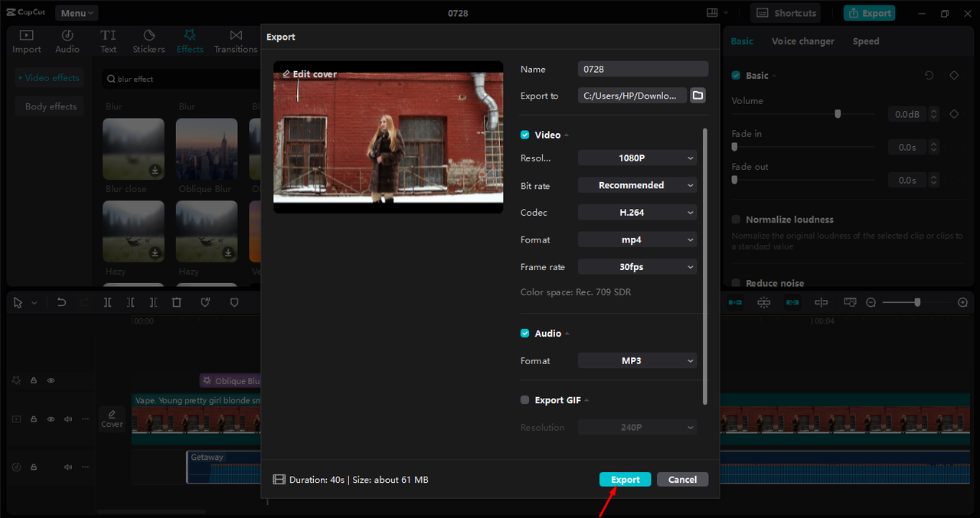Enable the Reduce noise checkbox

[x=736, y=283]
